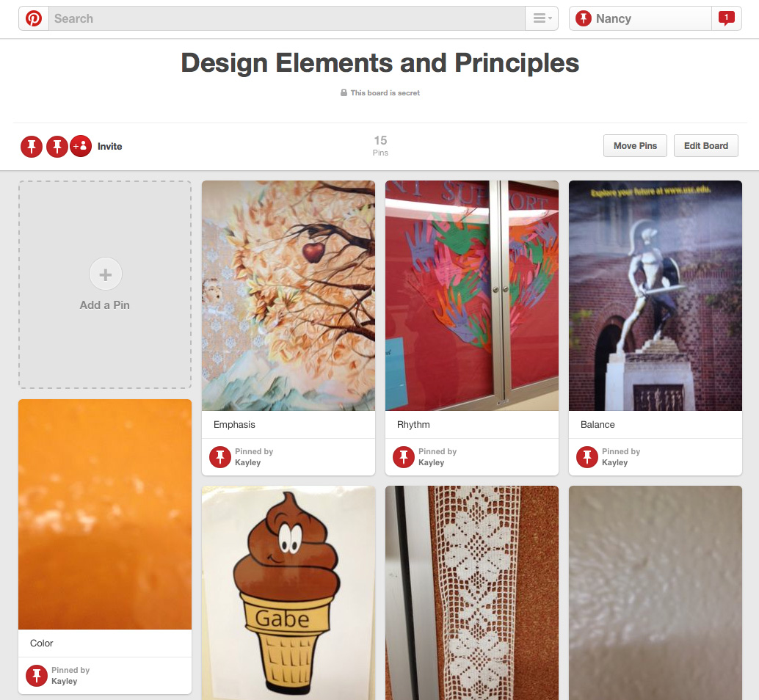Click the Edit Board button
759x700 pixels.
(705, 145)
